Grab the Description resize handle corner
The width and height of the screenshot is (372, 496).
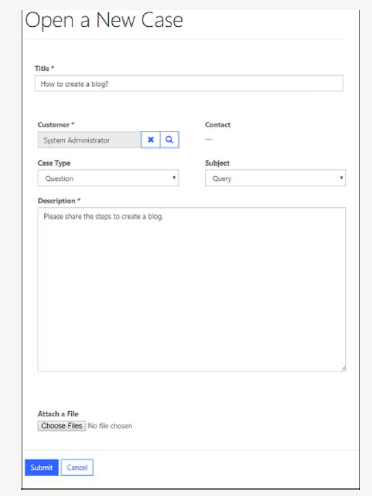343,368
